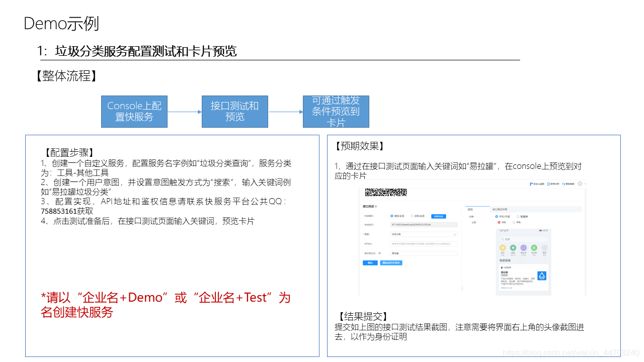Viewport: 644px width, 362px height.
Task: Click the search magnifier in phone preview
Action: point(503,239)
